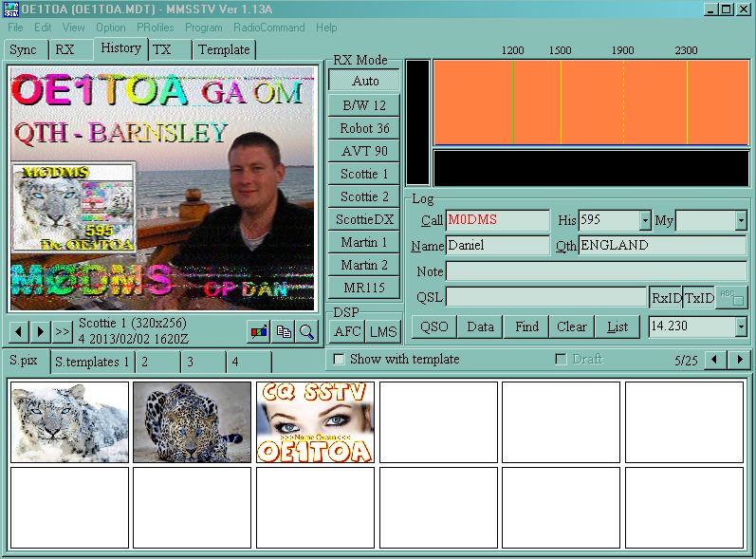Click the next history image arrow

[41, 331]
